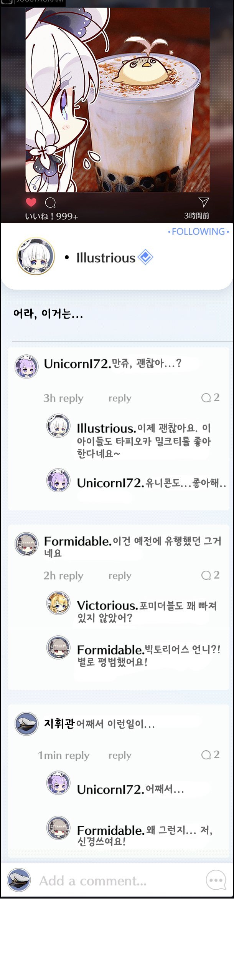Open Illustrious username in reply thread
This screenshot has width=234, height=980.
[106, 428]
